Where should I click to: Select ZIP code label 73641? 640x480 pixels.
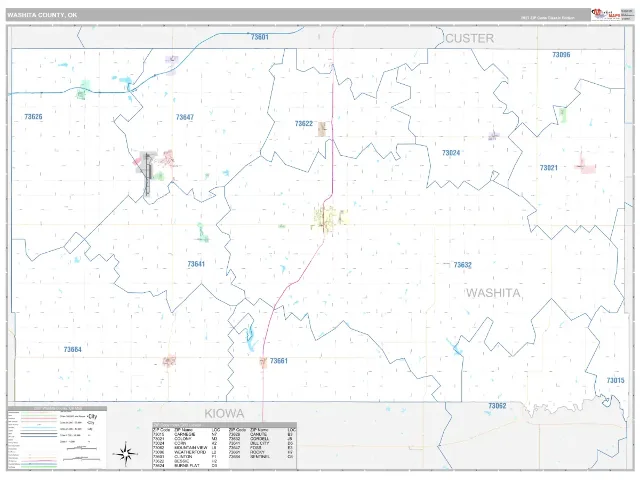coord(196,264)
